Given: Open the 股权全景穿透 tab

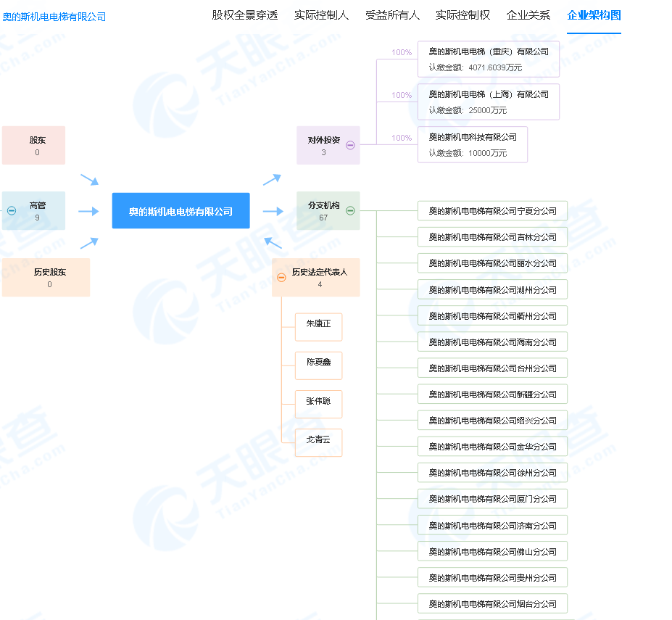Looking at the screenshot, I should pyautogui.click(x=245, y=15).
